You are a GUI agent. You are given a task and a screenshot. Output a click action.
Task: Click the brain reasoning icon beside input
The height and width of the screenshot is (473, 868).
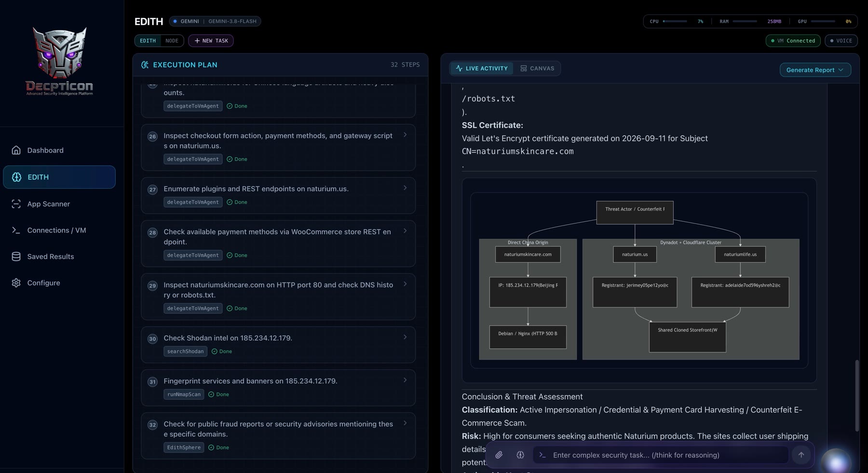pyautogui.click(x=520, y=455)
